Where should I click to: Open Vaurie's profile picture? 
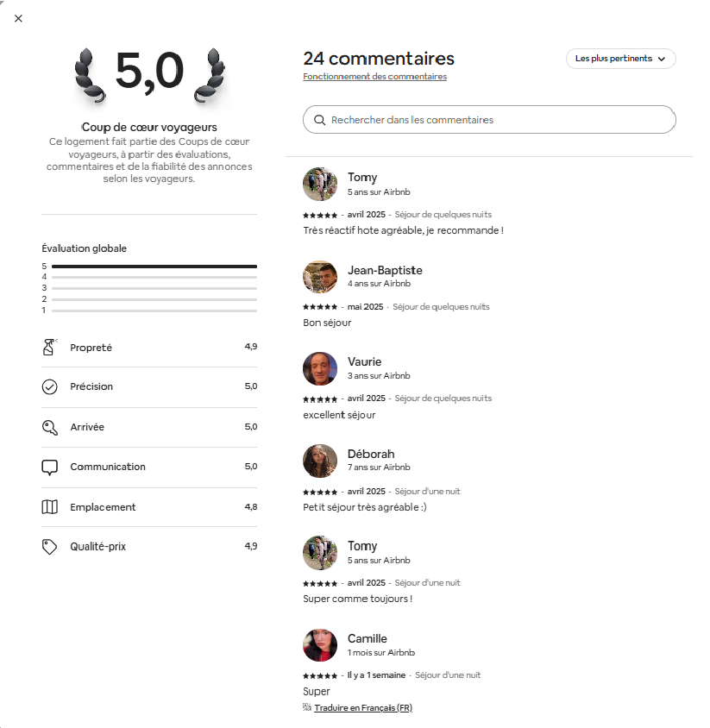click(x=320, y=368)
